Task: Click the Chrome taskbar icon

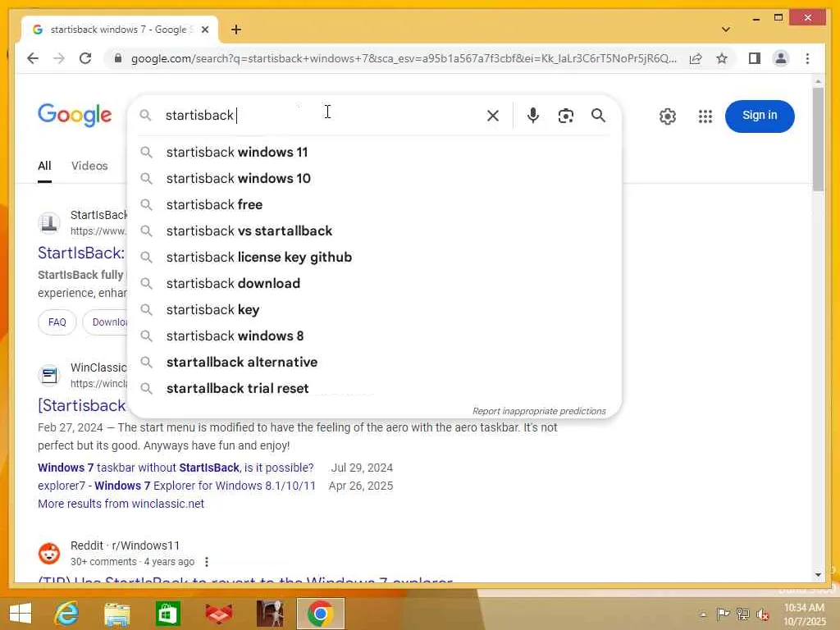Action: (x=321, y=614)
